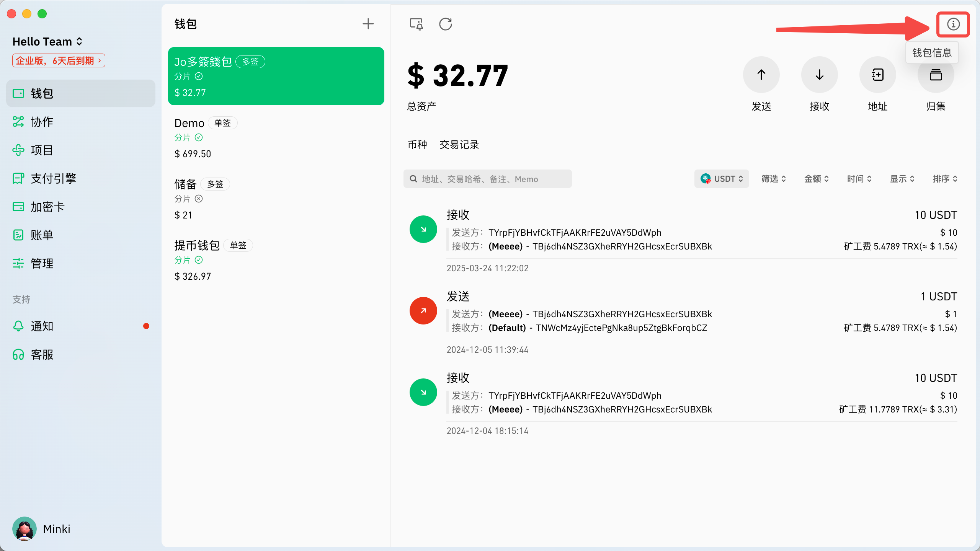Switch to the Coins (币种) tab
This screenshot has width=980, height=551.
tap(417, 145)
